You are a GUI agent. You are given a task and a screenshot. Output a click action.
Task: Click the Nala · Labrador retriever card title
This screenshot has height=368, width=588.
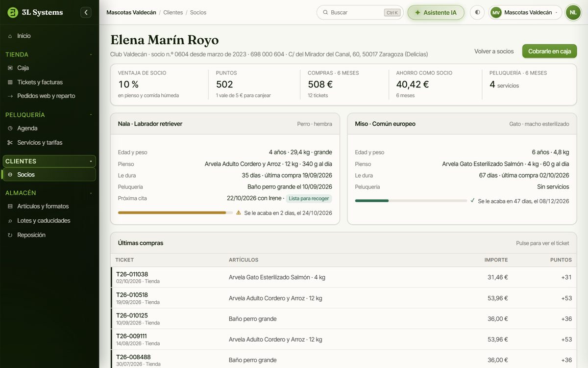point(150,124)
